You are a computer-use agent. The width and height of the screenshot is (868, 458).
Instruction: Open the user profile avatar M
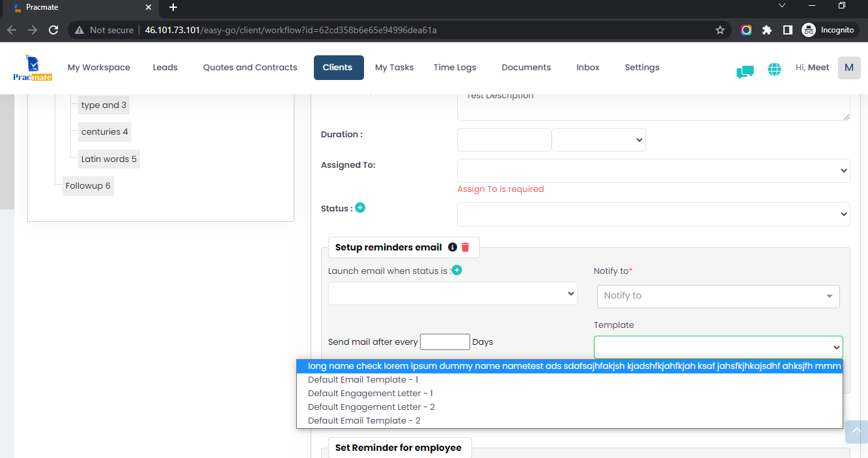pyautogui.click(x=848, y=68)
